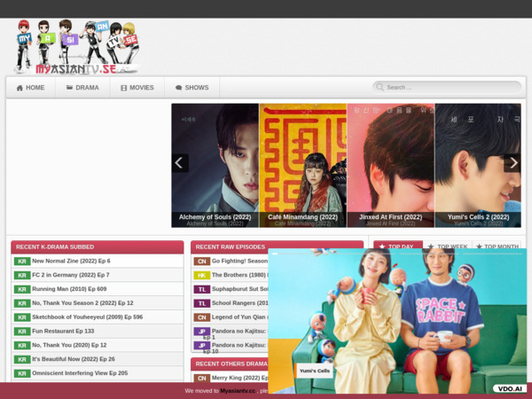Viewport: 532px width, 399px height.
Task: Click the Search input field
Action: click(x=447, y=87)
